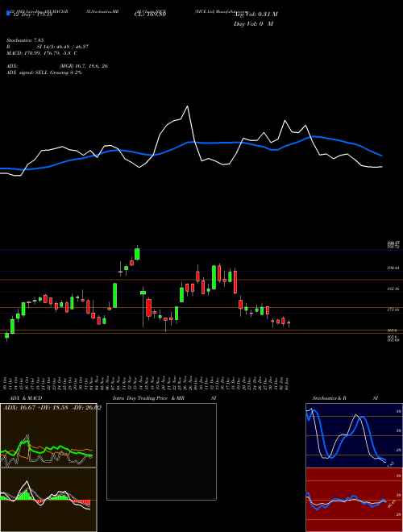403x532 pixels.
Task: Click the highest peak of the white line
Action: 187,106
